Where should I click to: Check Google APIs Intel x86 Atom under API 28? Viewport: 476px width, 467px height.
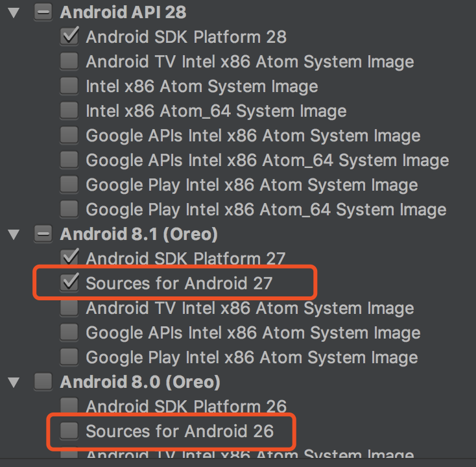coord(69,135)
